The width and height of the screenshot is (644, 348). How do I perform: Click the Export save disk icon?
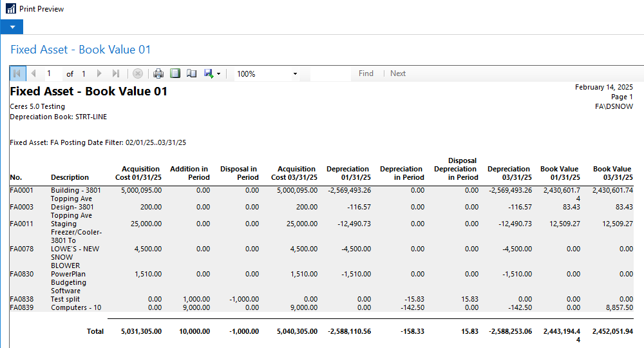tap(209, 73)
